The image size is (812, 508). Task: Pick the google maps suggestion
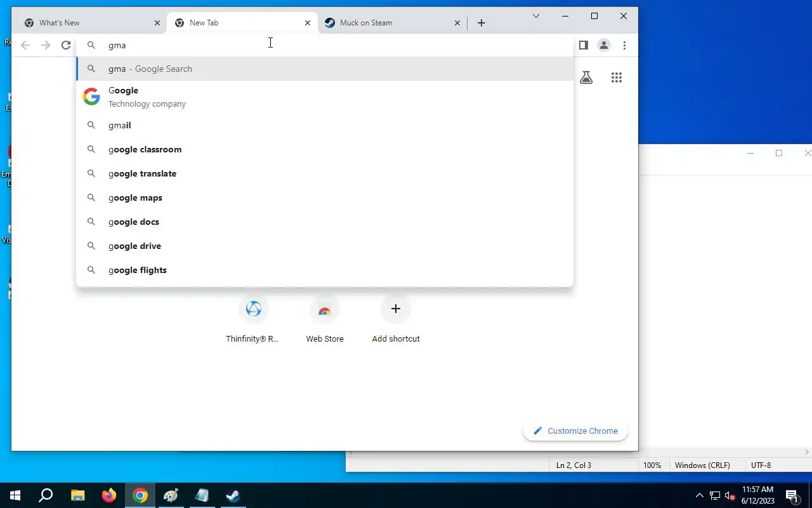[325, 197]
